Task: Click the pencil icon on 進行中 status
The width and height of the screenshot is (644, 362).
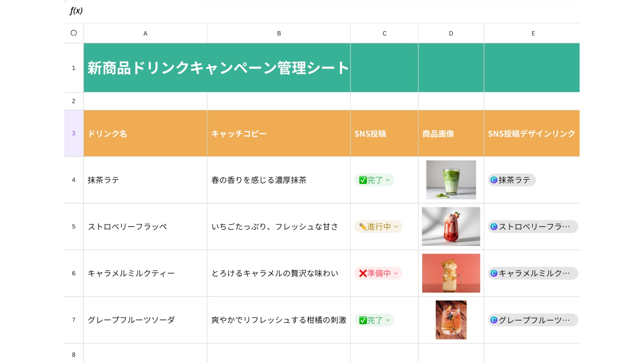Action: (363, 227)
